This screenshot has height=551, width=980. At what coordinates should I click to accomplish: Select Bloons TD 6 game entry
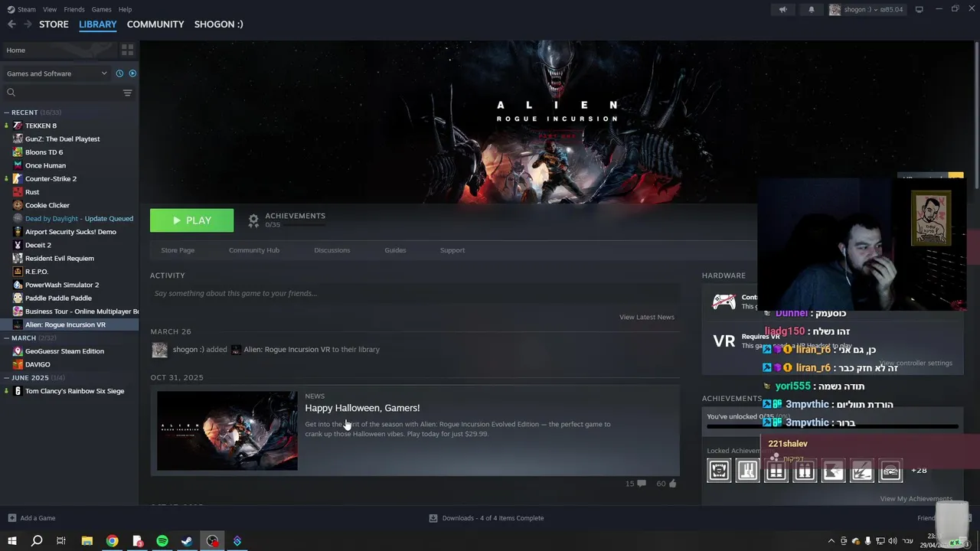coord(44,152)
